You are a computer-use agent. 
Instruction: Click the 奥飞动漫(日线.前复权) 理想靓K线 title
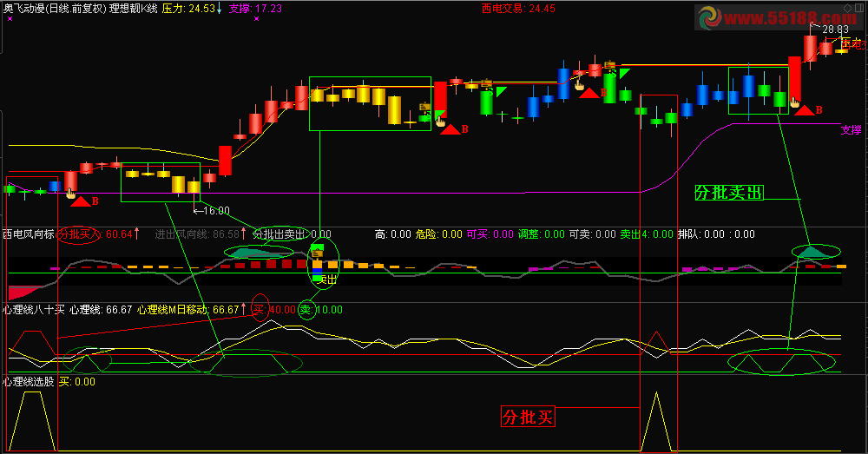pyautogui.click(x=80, y=9)
